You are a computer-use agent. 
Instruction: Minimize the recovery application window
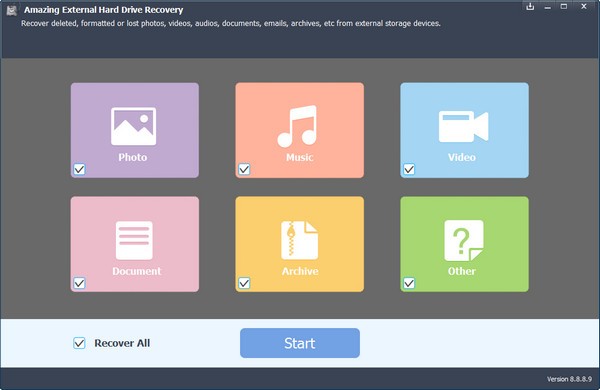click(x=548, y=7)
